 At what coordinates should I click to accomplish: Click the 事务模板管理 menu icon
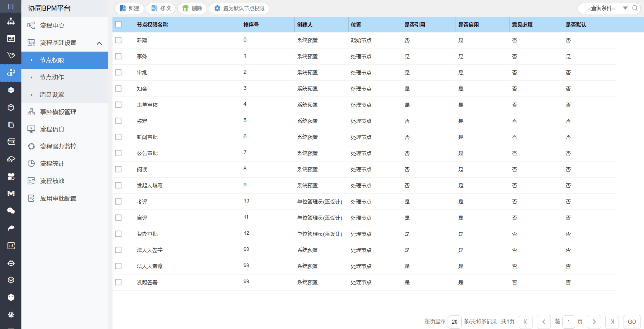pyautogui.click(x=32, y=112)
